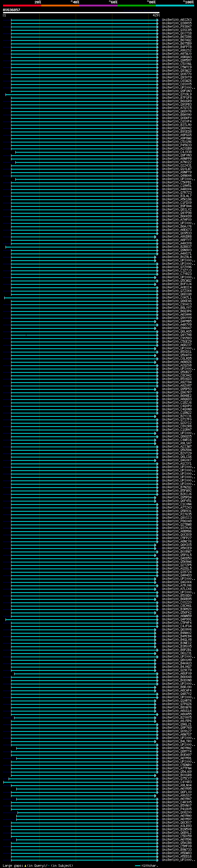Viewport: 197px width, 868px height.
Task: Select hit label UniRef100_Q7ZV96
Action: pyautogui.click(x=177, y=268)
